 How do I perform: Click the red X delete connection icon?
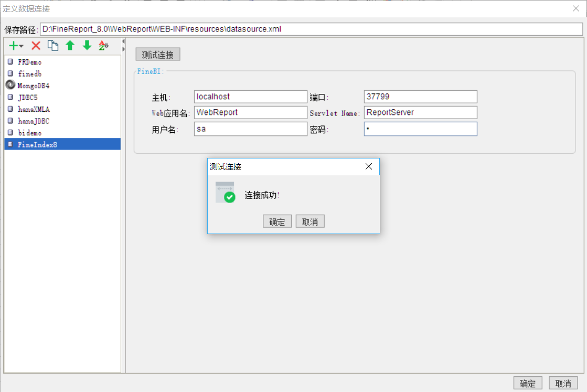[36, 46]
